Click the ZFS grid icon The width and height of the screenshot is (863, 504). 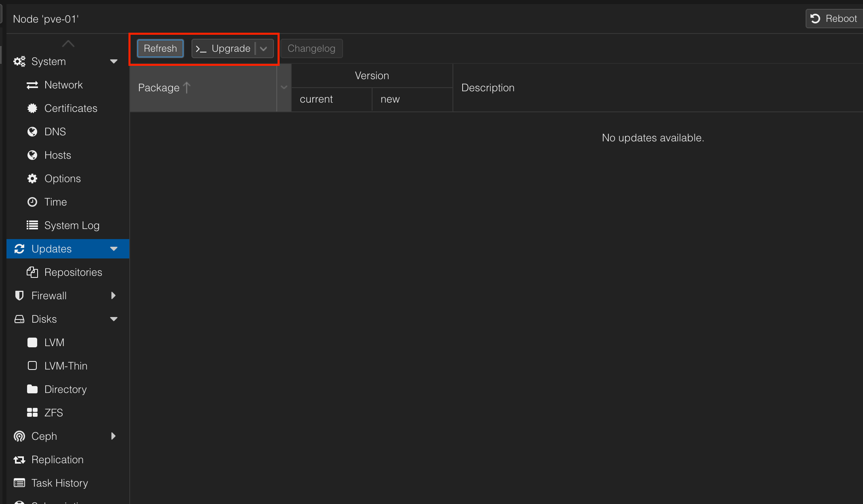tap(32, 413)
